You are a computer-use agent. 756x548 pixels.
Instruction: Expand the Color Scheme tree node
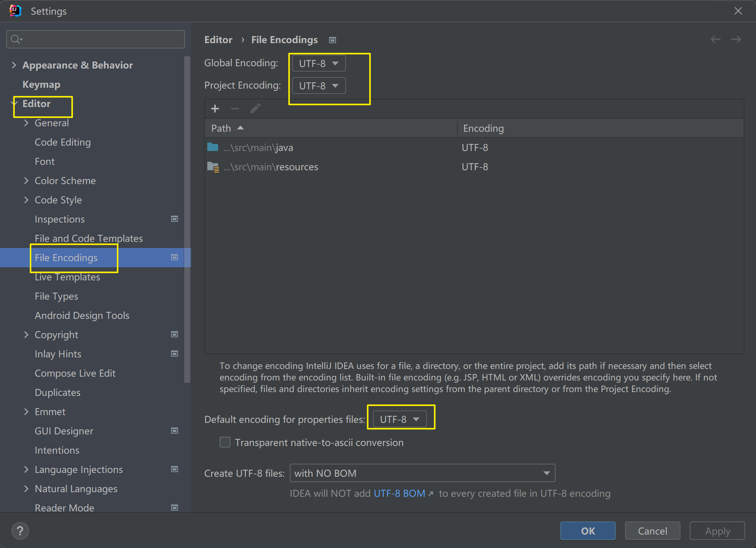[x=26, y=181]
